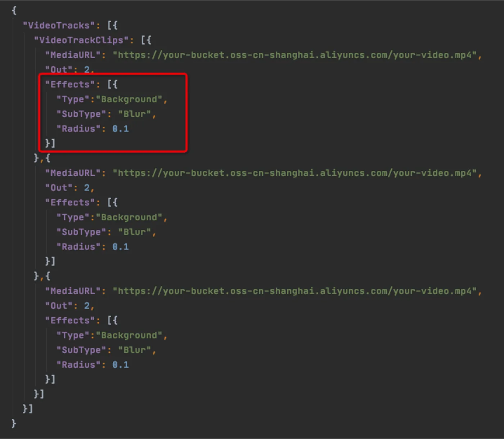Click the "Out" key in the second clip
504x439 pixels.
(59, 188)
